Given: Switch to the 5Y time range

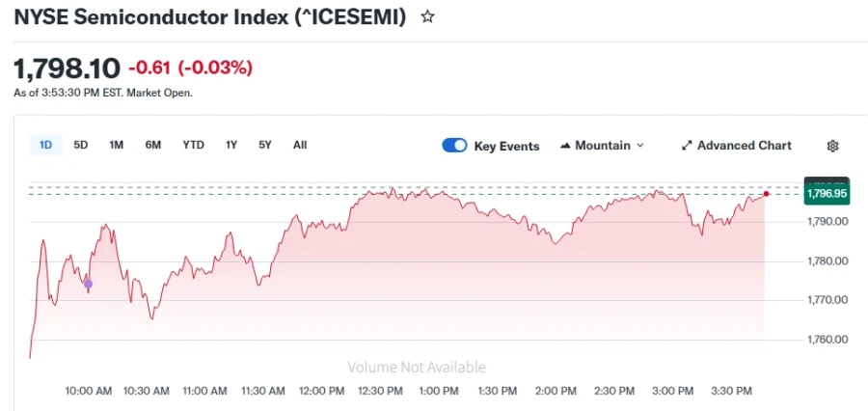Looking at the screenshot, I should 265,145.
